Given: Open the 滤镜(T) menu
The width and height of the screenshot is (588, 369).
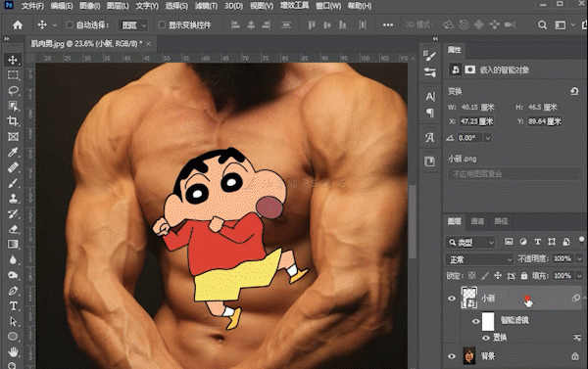Looking at the screenshot, I should pos(206,6).
